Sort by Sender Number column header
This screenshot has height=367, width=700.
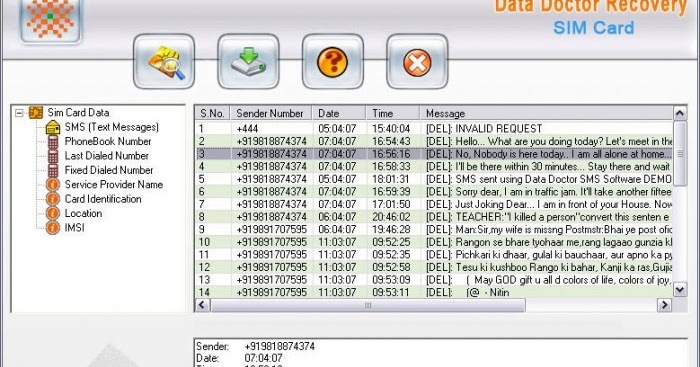click(x=271, y=113)
